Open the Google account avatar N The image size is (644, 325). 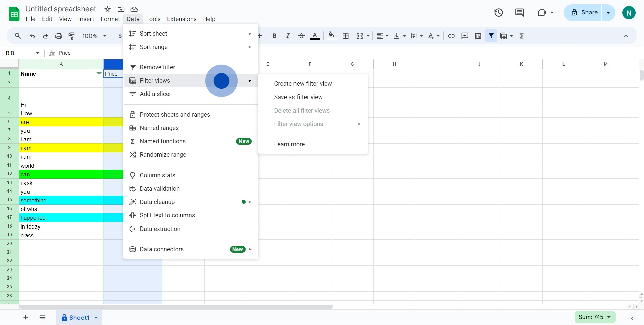[x=629, y=13]
